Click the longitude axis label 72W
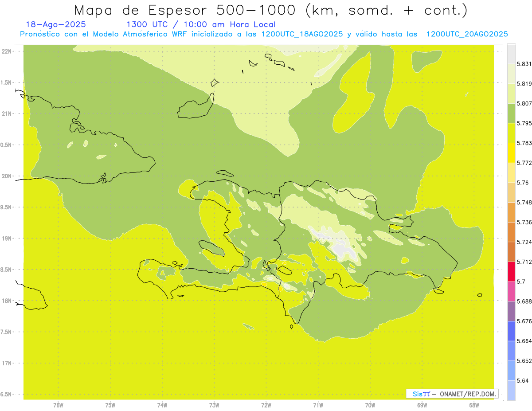The image size is (532, 411). tap(266, 405)
